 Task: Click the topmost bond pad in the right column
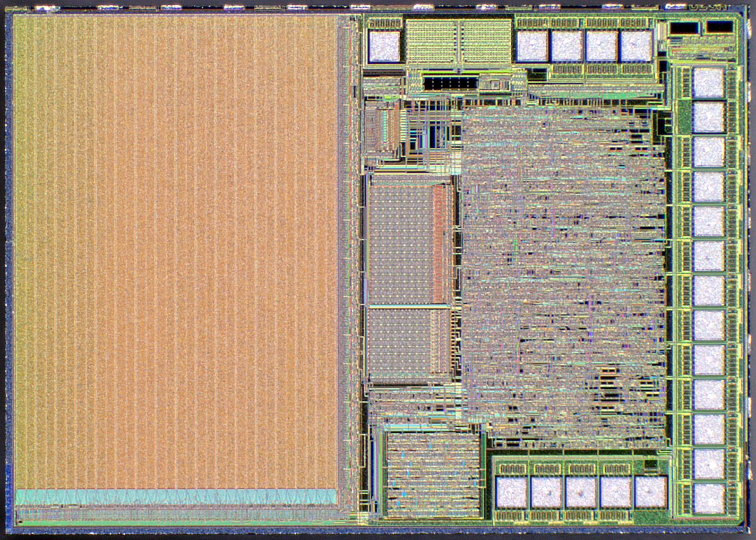coord(708,83)
